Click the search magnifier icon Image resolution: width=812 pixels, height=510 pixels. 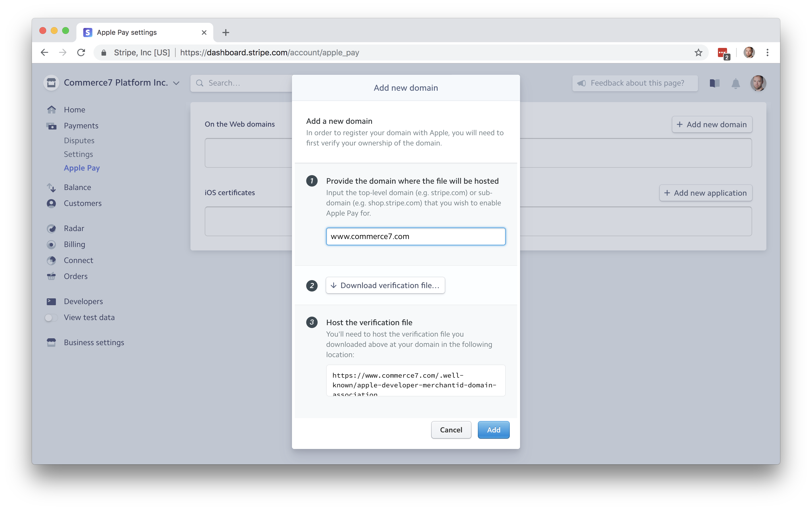[200, 83]
